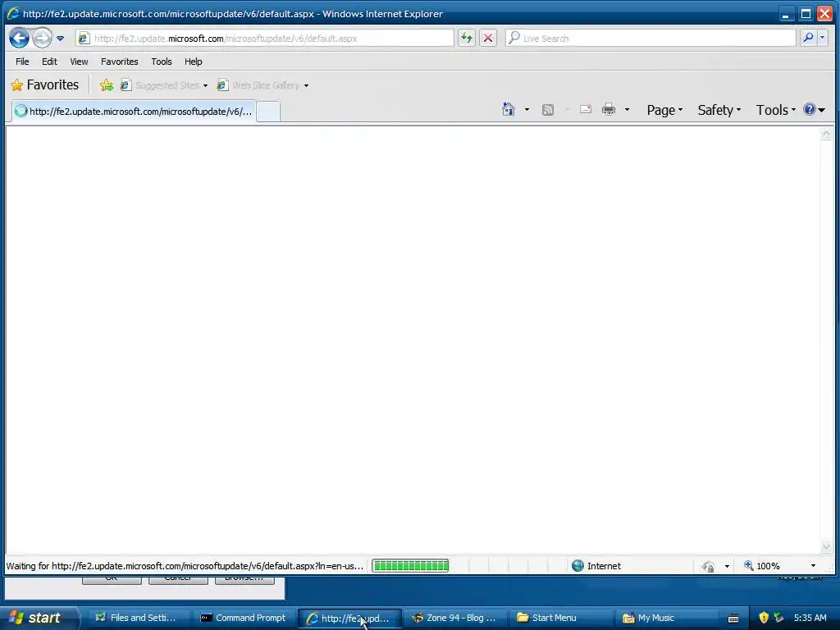Click the Internet Explorer taskbar item
Screen dimensions: 840x630
point(349,618)
